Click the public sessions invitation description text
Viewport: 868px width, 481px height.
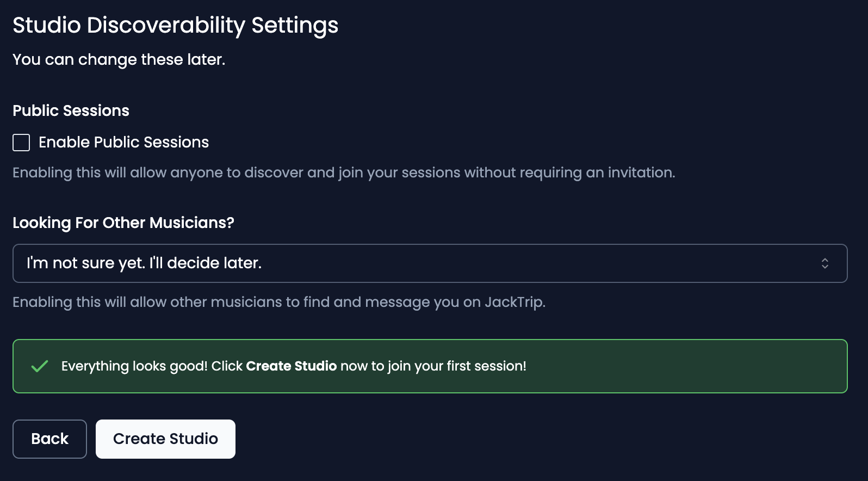[x=343, y=172]
